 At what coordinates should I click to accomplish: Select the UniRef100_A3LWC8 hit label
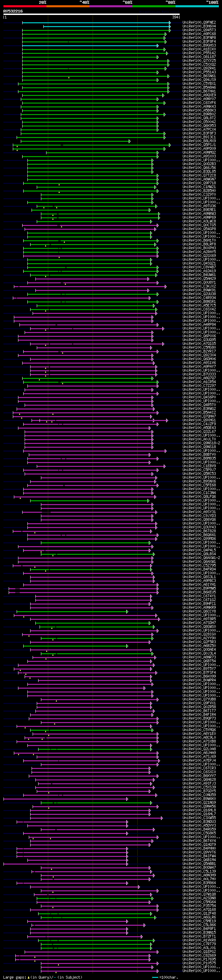[199, 221]
